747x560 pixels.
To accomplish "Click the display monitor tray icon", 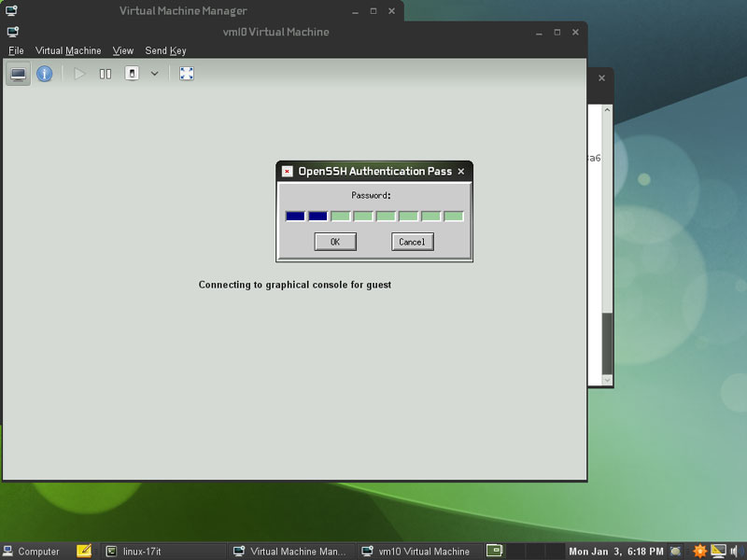I will click(718, 551).
